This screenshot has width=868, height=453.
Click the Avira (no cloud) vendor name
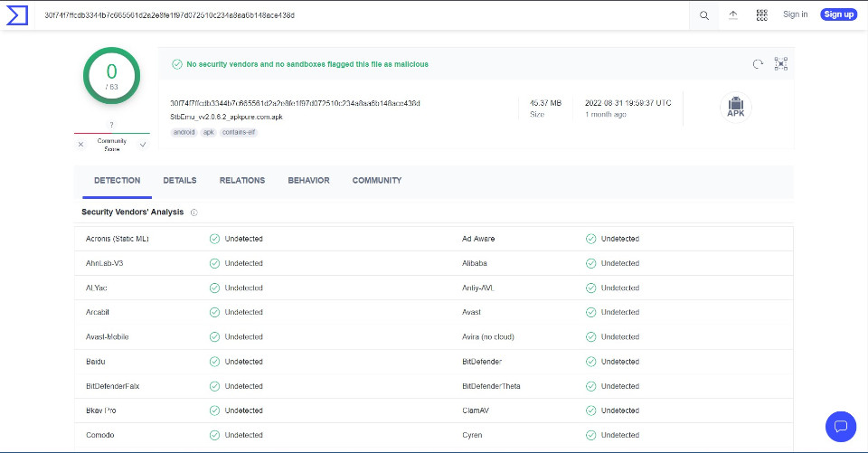488,336
